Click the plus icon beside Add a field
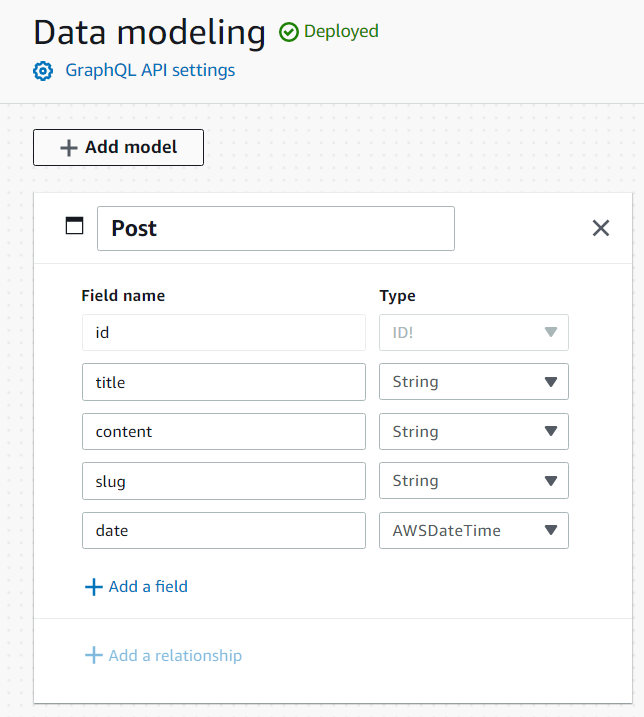Image resolution: width=644 pixels, height=717 pixels. click(x=93, y=587)
